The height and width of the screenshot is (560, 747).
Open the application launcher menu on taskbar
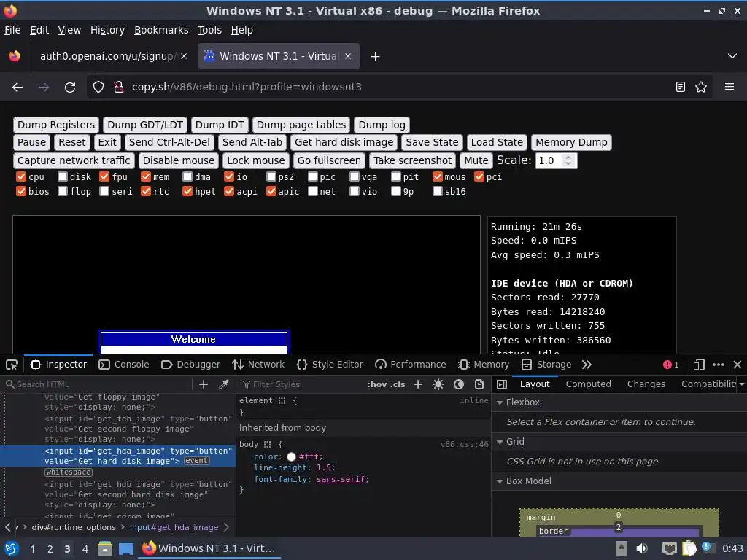[x=12, y=548]
